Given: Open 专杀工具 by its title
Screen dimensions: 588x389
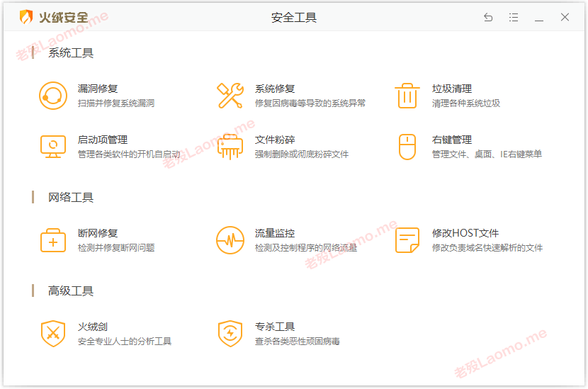Looking at the screenshot, I should tap(275, 327).
